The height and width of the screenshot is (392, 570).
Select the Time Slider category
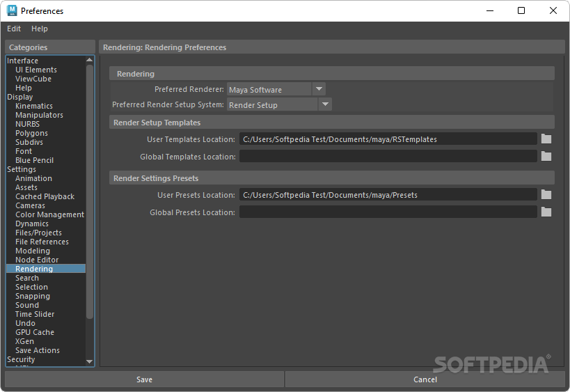point(35,314)
